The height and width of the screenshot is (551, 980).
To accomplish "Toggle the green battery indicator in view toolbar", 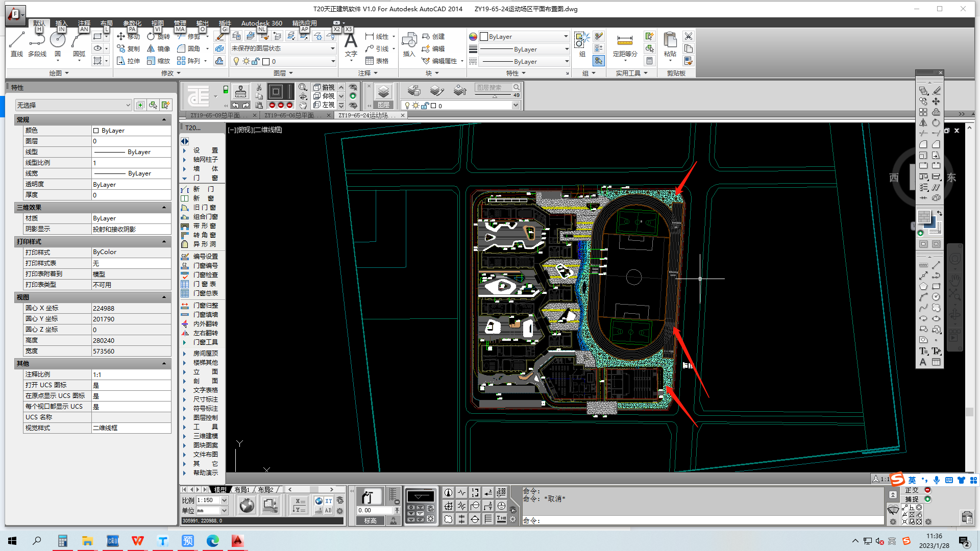I will click(226, 90).
